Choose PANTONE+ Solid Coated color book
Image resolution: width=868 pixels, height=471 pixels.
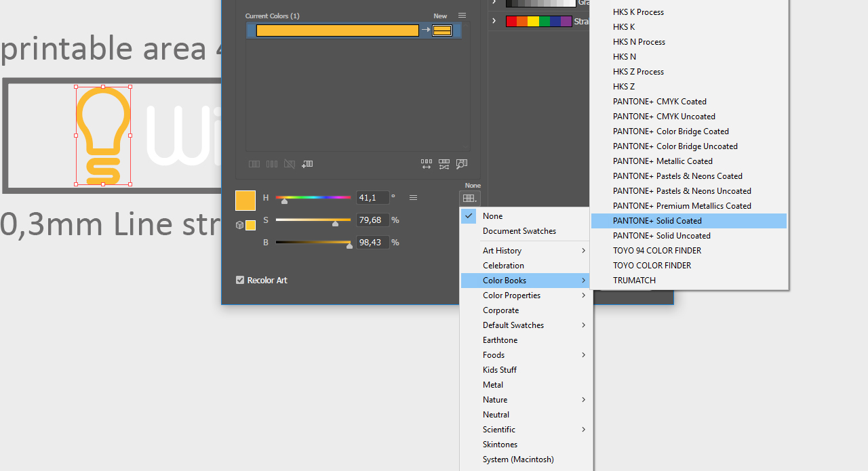pos(657,221)
